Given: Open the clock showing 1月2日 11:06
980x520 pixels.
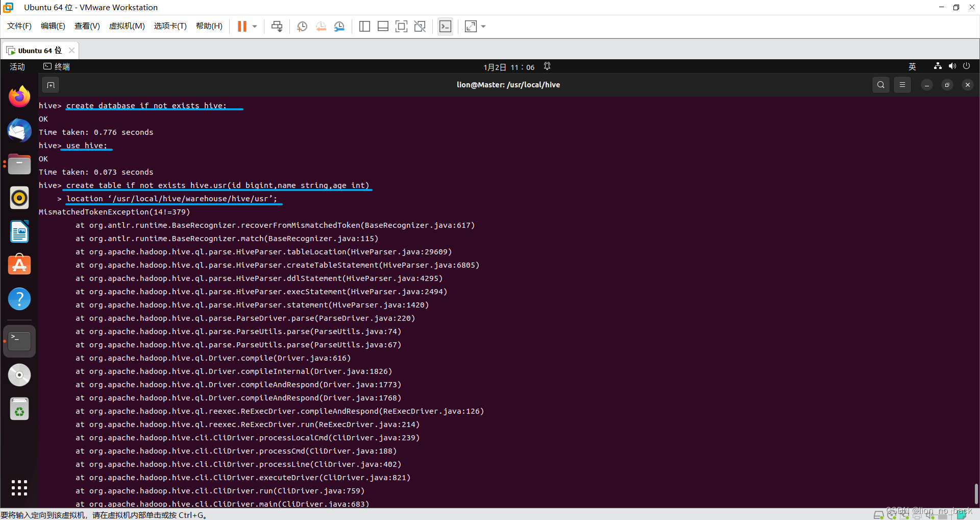Looking at the screenshot, I should [x=509, y=67].
